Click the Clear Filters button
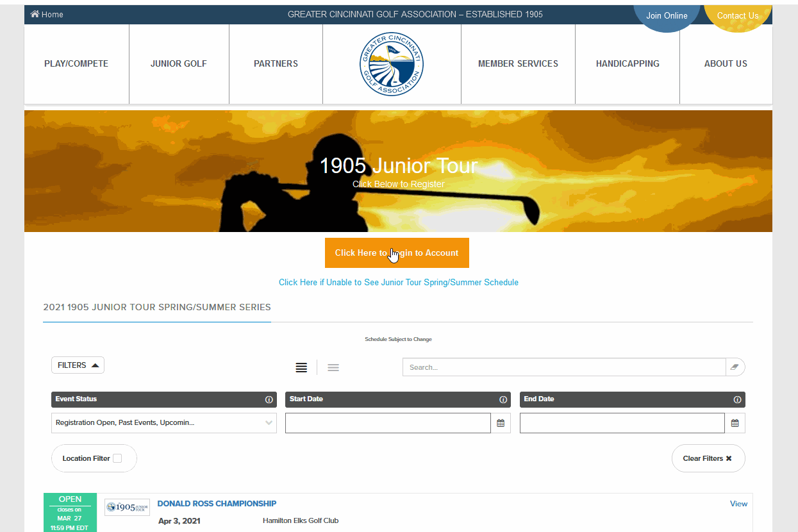 click(708, 458)
